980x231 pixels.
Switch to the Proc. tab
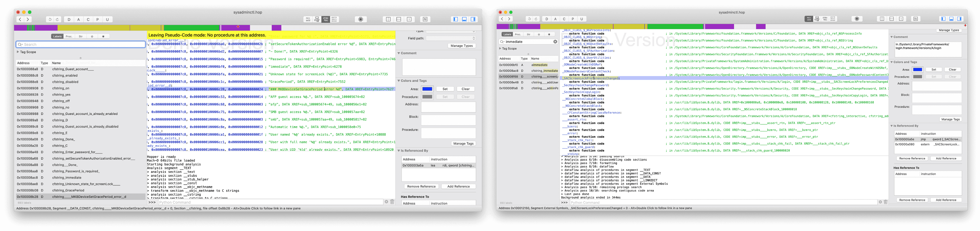(x=69, y=36)
